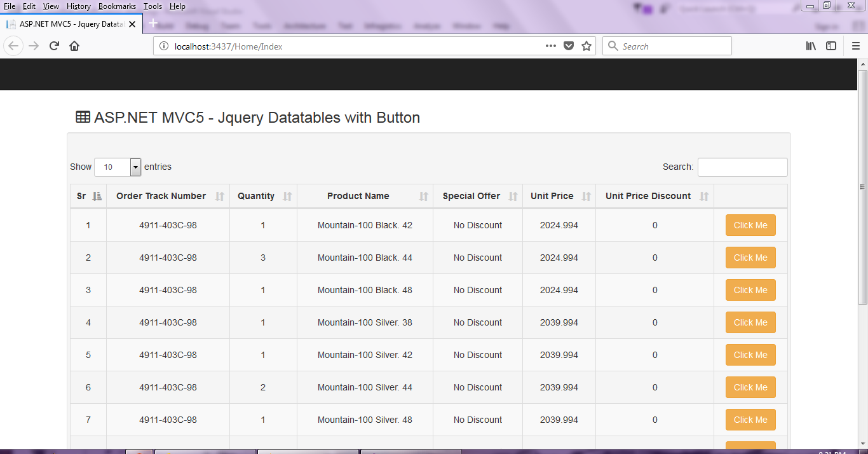
Task: Toggle sorting on Unit Price column header
Action: pyautogui.click(x=559, y=196)
